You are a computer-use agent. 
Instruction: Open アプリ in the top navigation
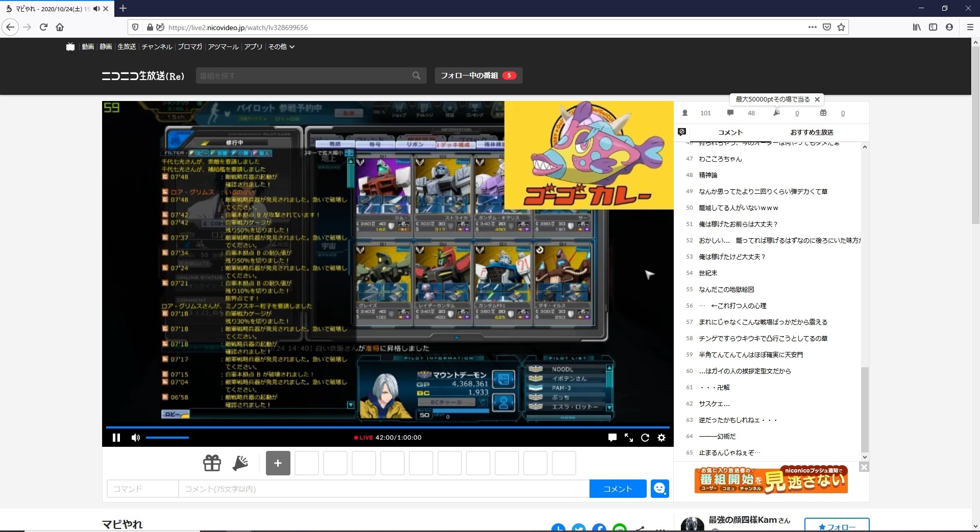pyautogui.click(x=253, y=46)
